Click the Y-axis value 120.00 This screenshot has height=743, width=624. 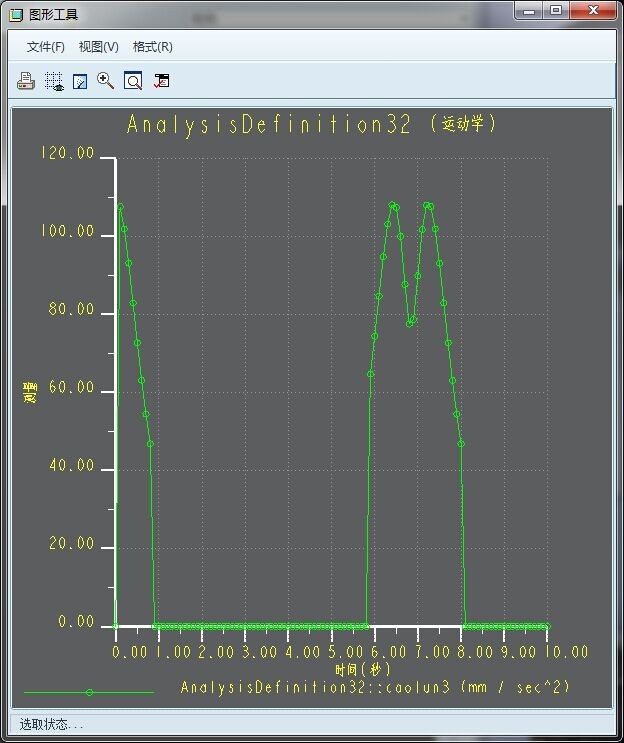[x=67, y=153]
